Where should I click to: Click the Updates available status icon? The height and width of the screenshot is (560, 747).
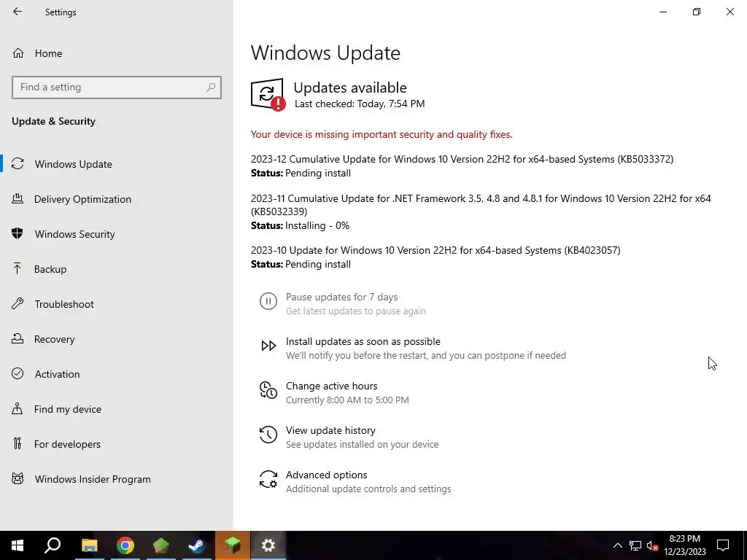[268, 95]
